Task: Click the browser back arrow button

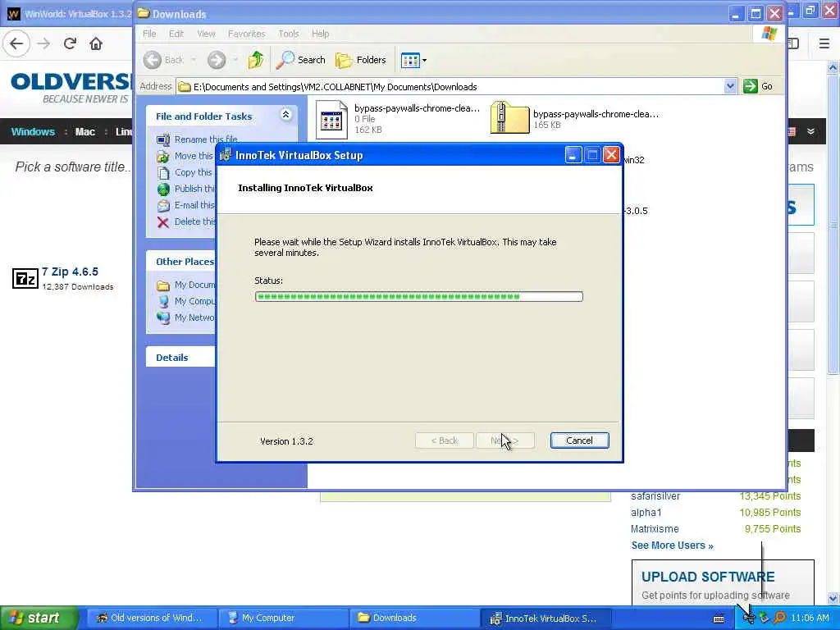Action: [17, 43]
